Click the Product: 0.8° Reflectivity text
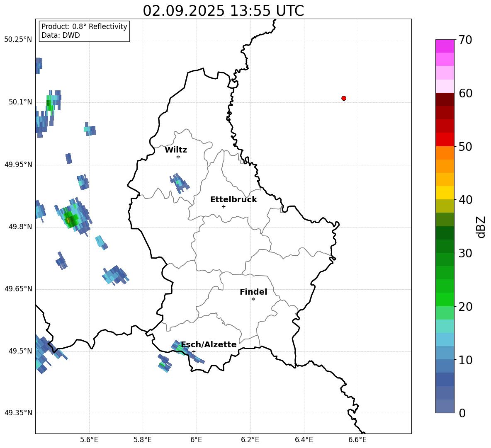Screen dimensions: 491x448 84,27
